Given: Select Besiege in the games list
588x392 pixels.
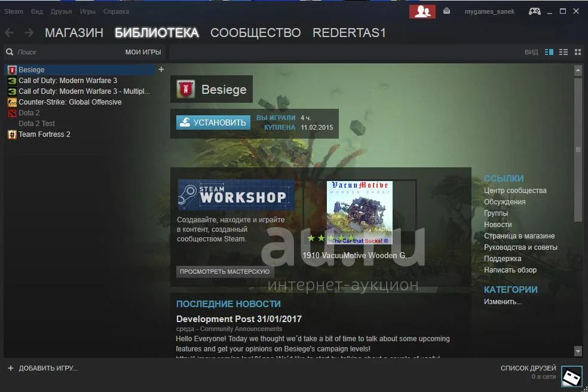Looking at the screenshot, I should 79,70.
